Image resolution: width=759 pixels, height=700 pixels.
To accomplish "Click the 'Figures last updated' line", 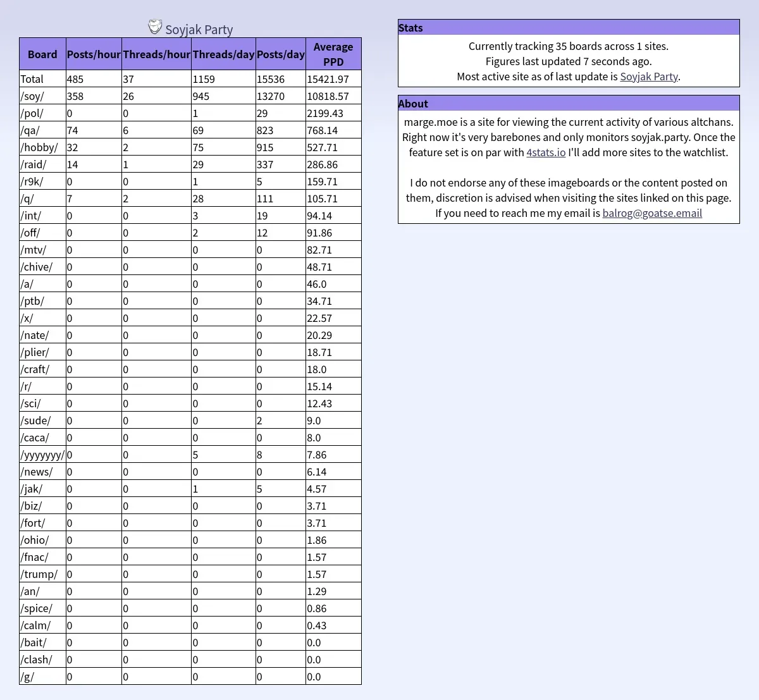I will (569, 61).
